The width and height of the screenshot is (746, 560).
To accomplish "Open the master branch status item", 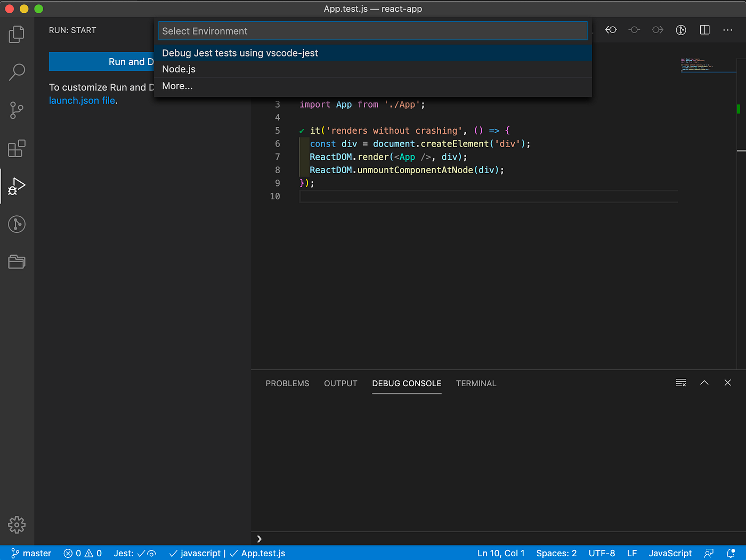I will pos(31,553).
